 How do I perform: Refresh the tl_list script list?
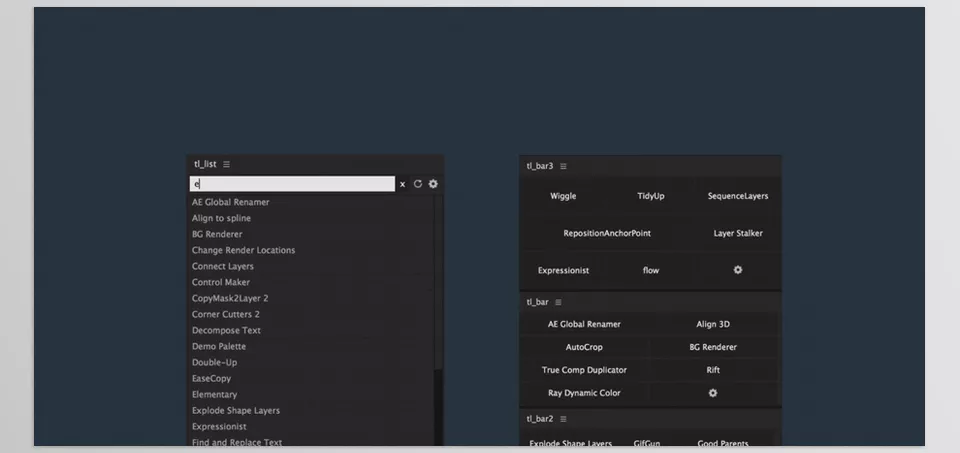pos(418,184)
